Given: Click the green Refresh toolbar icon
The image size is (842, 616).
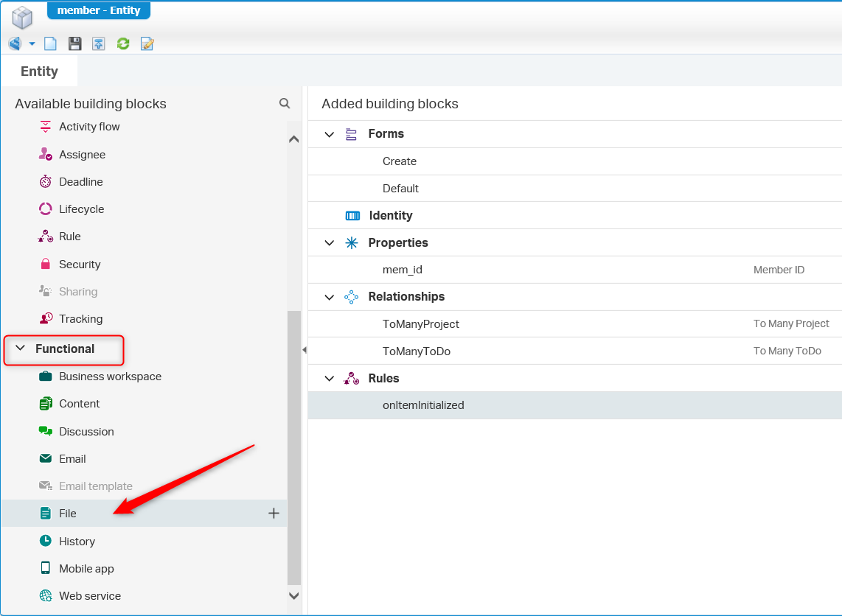Looking at the screenshot, I should coord(123,44).
